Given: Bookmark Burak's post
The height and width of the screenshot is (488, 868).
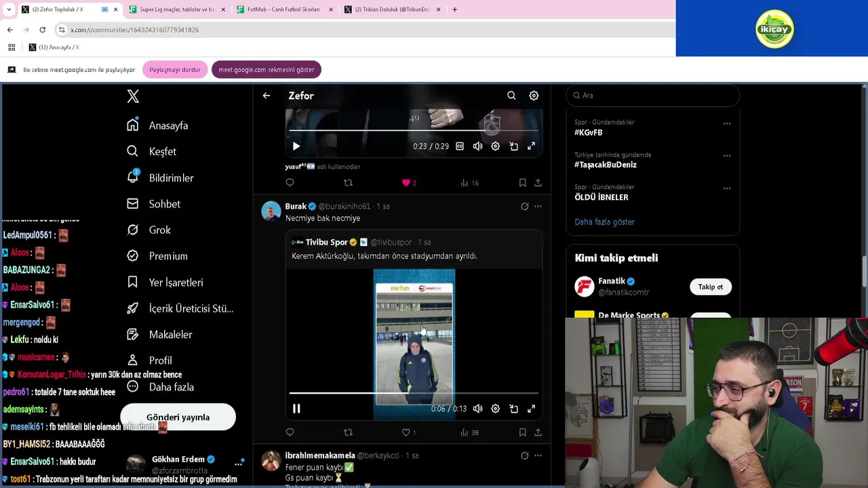Looking at the screenshot, I should 522,432.
